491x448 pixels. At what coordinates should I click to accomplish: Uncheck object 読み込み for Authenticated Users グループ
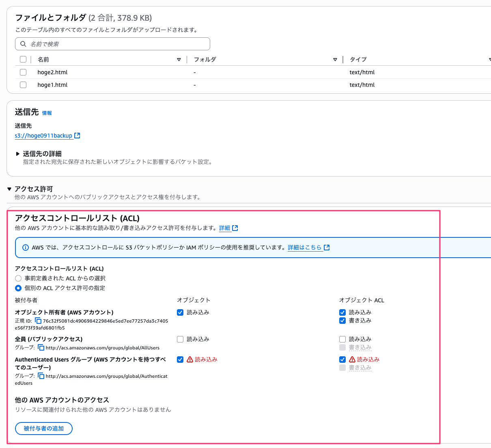(x=180, y=360)
